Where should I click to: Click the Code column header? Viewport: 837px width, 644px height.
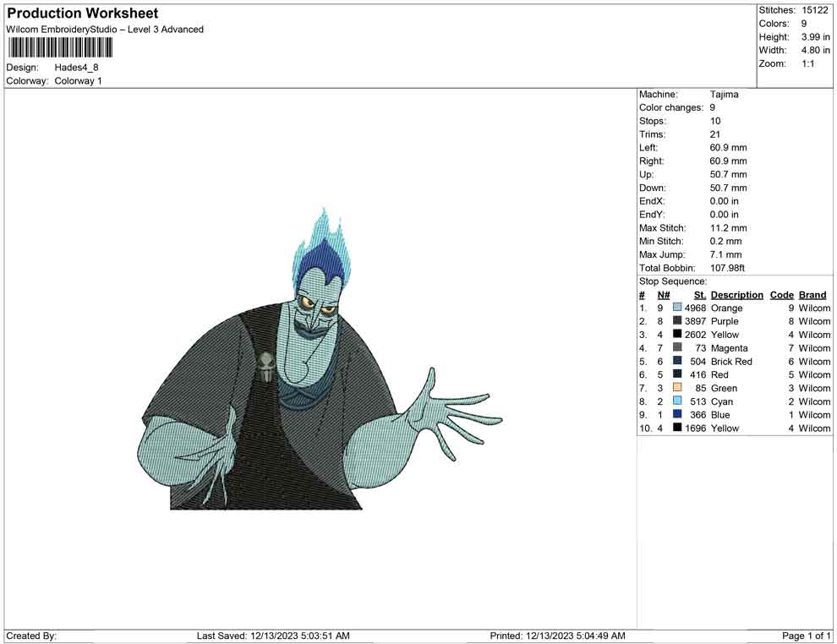tap(781, 295)
